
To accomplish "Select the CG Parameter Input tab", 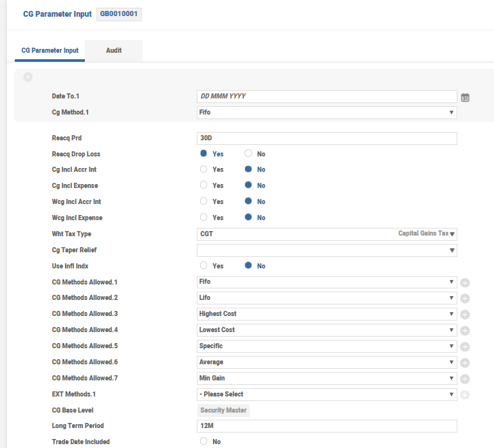I will [50, 50].
